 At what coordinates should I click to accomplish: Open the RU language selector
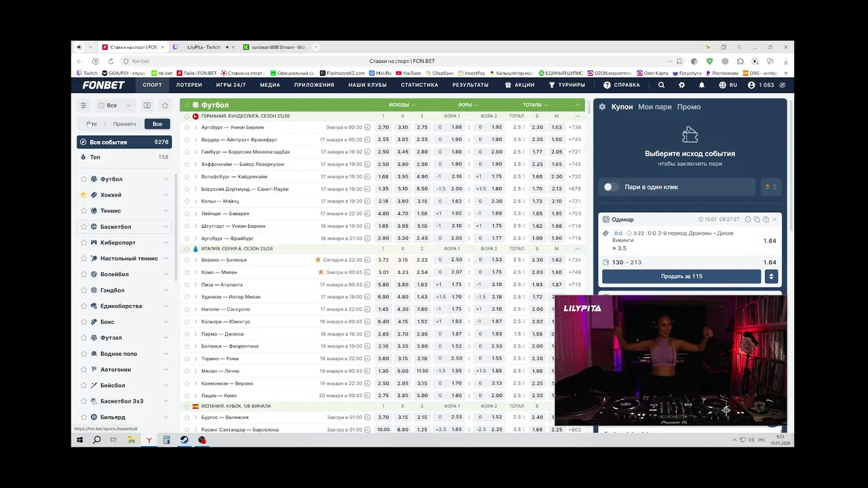pos(728,85)
